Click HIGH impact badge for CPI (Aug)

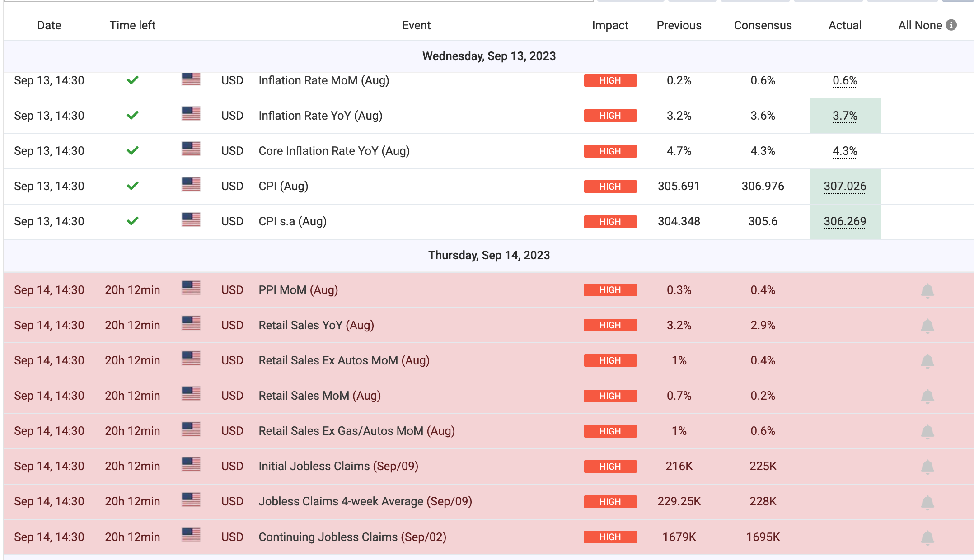(610, 187)
